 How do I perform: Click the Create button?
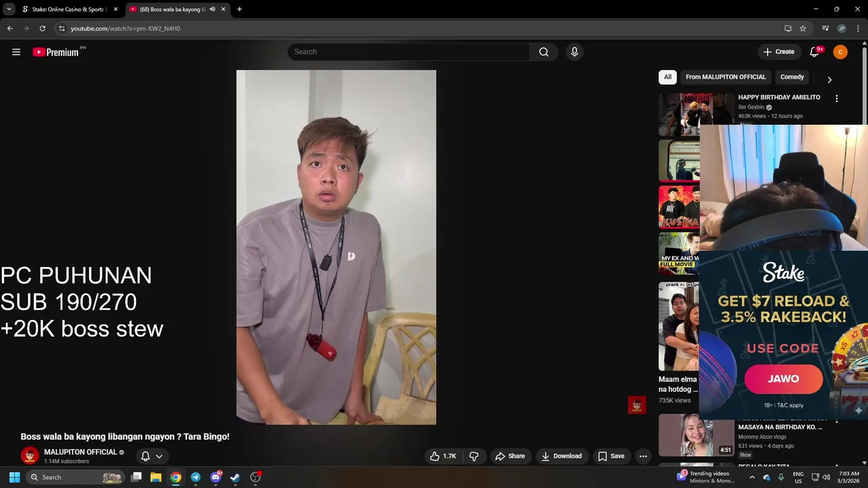[x=778, y=52]
